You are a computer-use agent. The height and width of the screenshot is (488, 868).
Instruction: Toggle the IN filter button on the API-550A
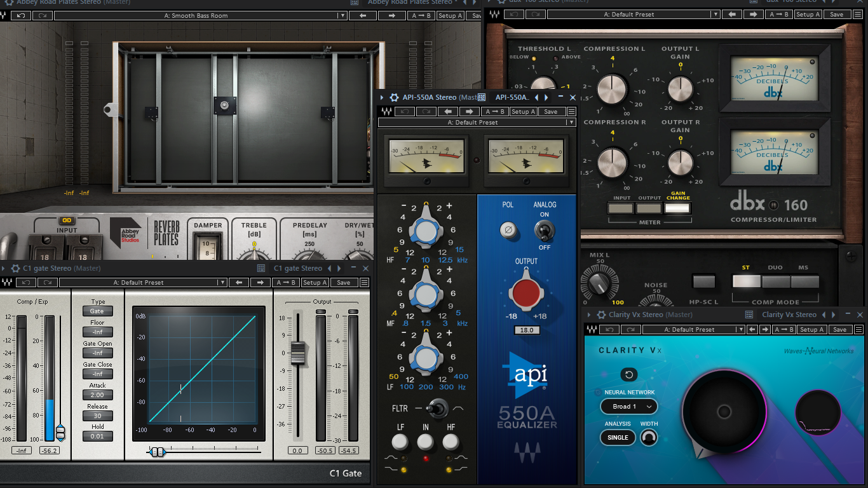(424, 441)
